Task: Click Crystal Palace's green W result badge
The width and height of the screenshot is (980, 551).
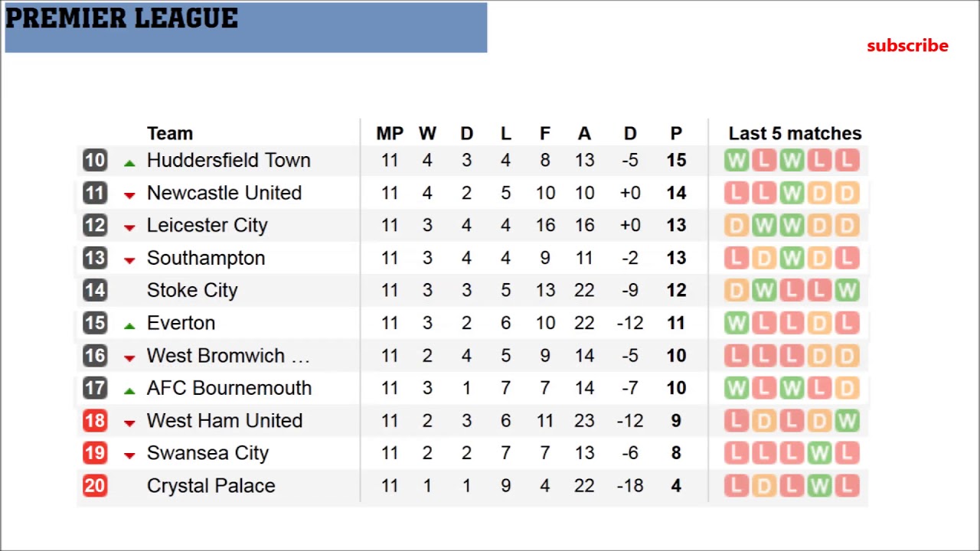Action: (819, 486)
